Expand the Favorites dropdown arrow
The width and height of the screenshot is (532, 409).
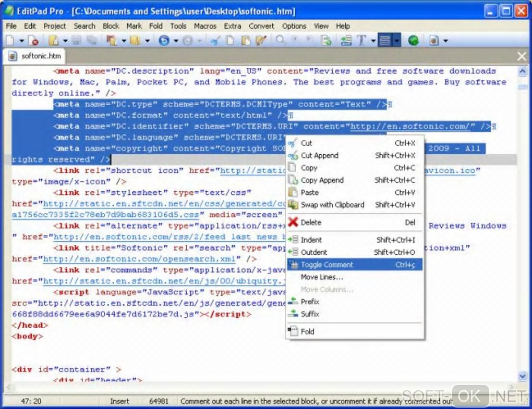click(x=147, y=41)
